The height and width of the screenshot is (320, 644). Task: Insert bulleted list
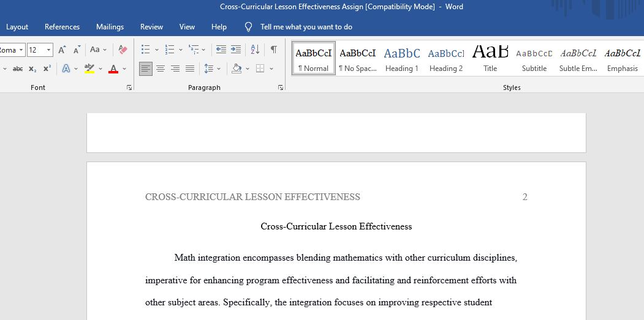(x=145, y=50)
